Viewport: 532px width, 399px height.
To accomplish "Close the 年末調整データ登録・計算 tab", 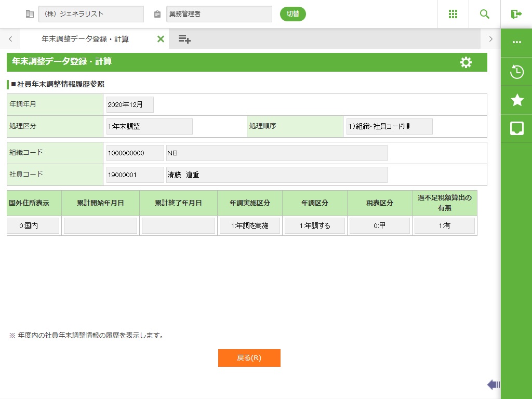I will pyautogui.click(x=161, y=39).
